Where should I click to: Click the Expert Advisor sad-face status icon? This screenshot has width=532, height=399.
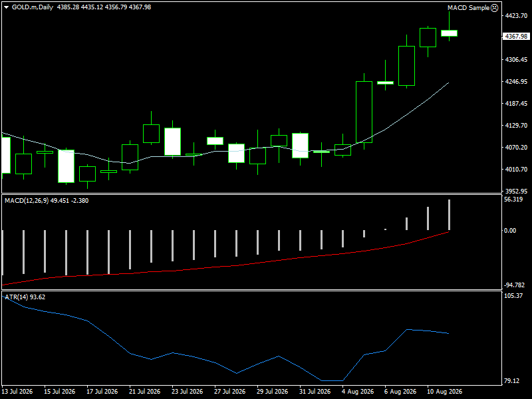pos(494,8)
